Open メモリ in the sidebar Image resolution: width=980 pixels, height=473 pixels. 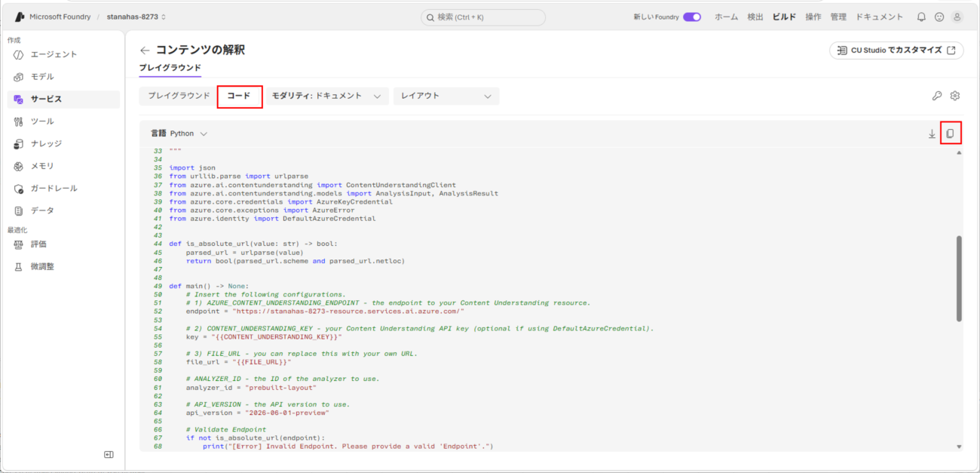[63, 166]
